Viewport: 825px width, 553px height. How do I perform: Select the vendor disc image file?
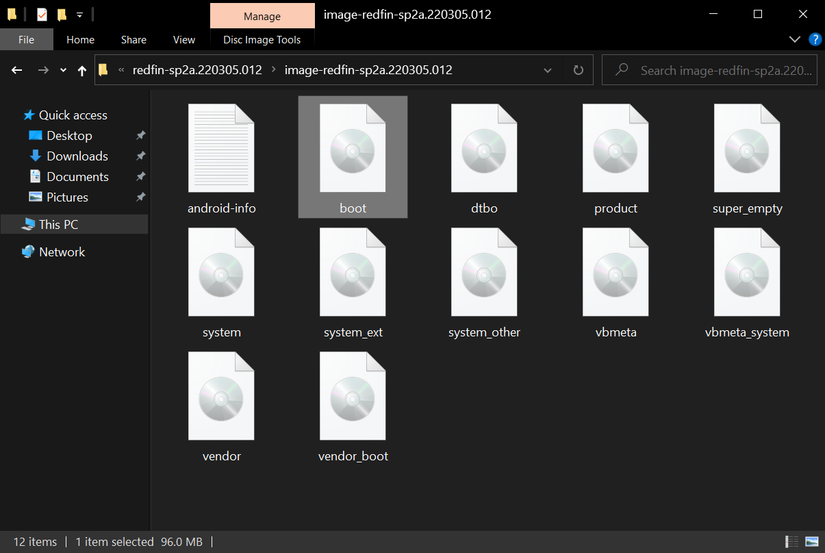(x=221, y=396)
